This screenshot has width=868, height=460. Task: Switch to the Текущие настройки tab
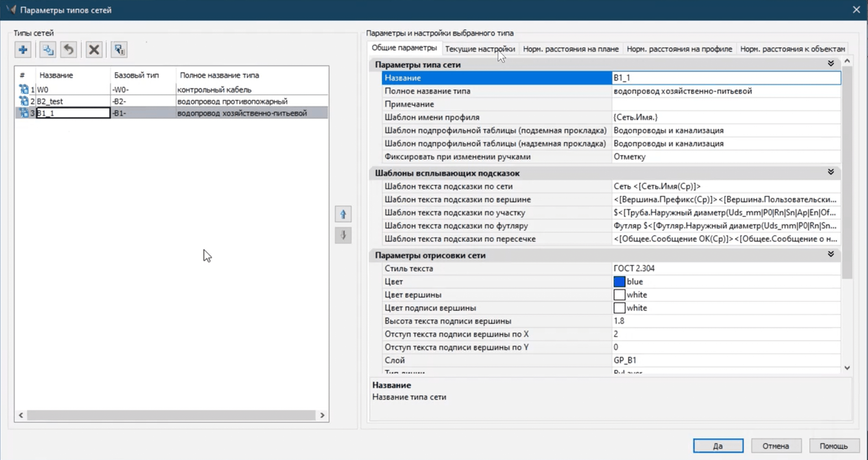pyautogui.click(x=480, y=49)
